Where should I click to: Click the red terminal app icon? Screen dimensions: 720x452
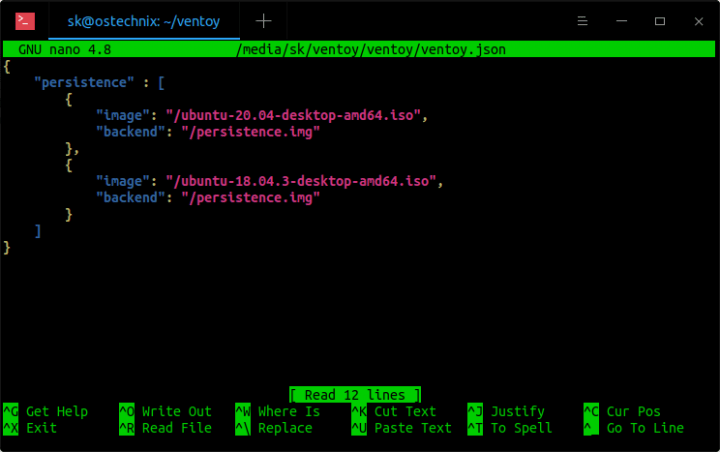point(27,20)
